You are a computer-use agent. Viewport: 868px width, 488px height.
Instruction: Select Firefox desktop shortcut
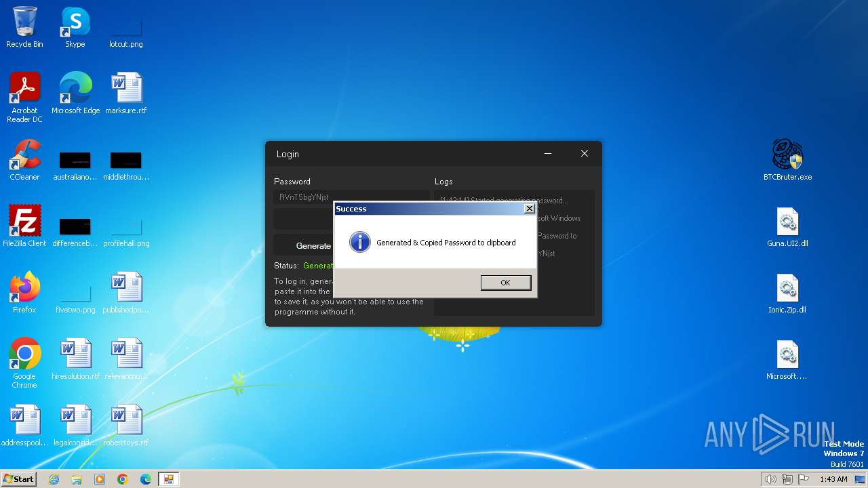(x=24, y=293)
